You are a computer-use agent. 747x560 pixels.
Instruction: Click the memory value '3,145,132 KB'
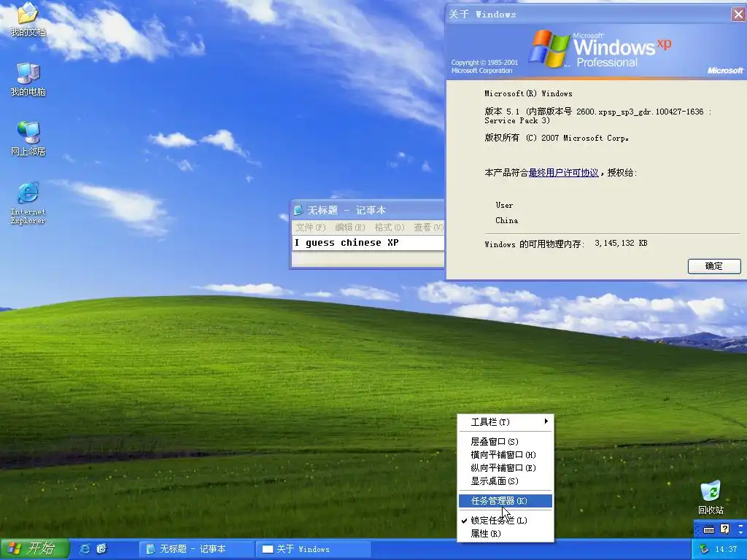tap(621, 243)
